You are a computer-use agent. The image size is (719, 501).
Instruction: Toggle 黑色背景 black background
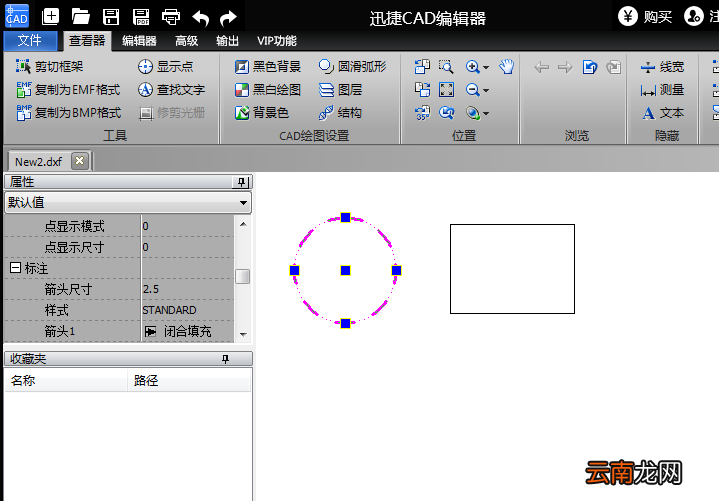(x=267, y=66)
